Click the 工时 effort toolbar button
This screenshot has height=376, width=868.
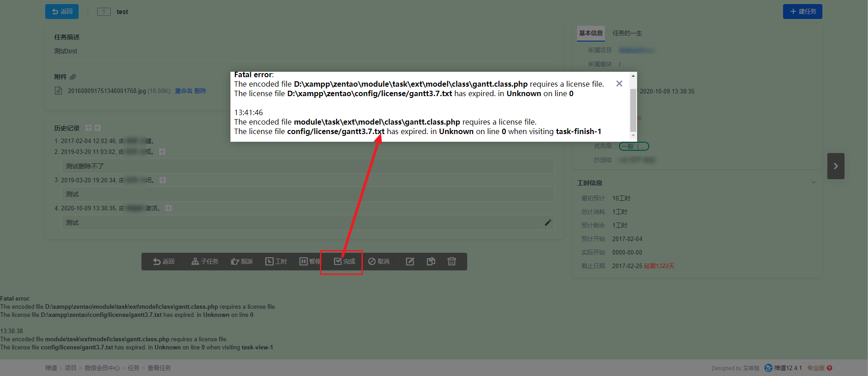(x=276, y=261)
